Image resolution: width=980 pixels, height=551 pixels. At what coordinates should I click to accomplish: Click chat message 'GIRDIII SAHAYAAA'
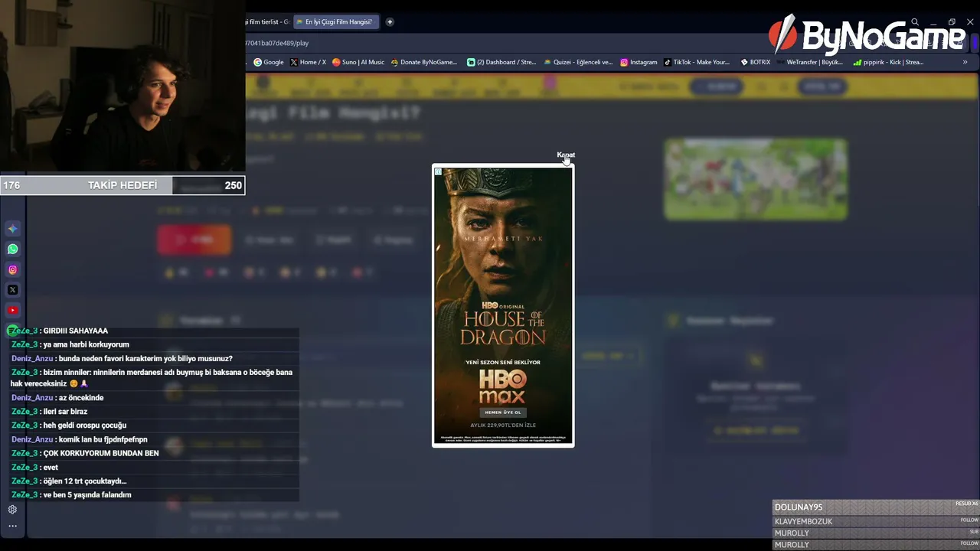(x=76, y=331)
